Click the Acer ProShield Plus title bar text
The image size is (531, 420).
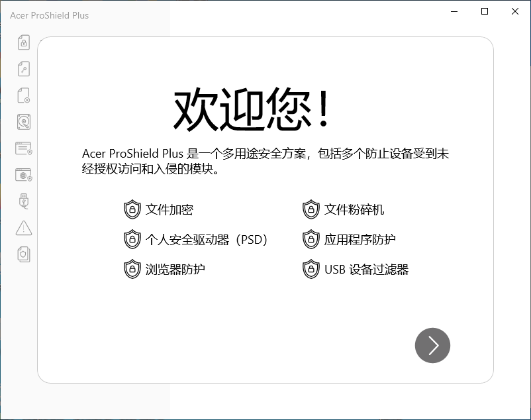click(48, 15)
